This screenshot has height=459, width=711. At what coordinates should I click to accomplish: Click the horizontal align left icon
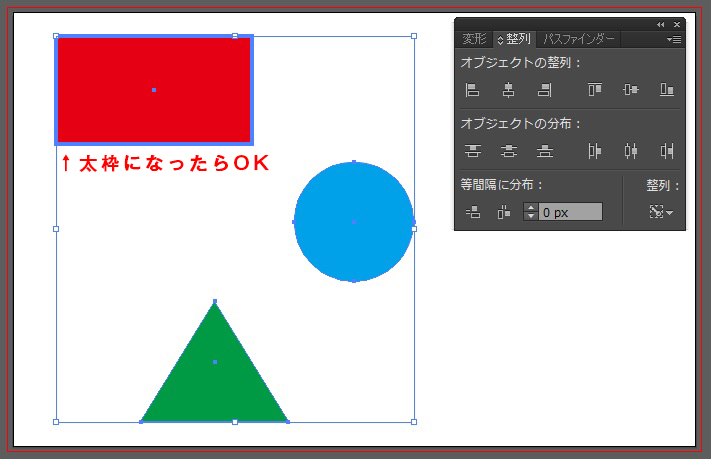click(473, 90)
